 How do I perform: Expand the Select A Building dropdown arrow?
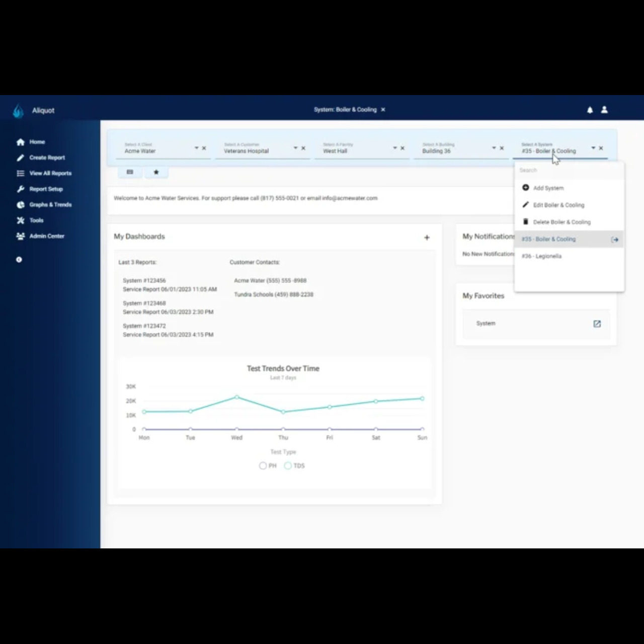494,148
